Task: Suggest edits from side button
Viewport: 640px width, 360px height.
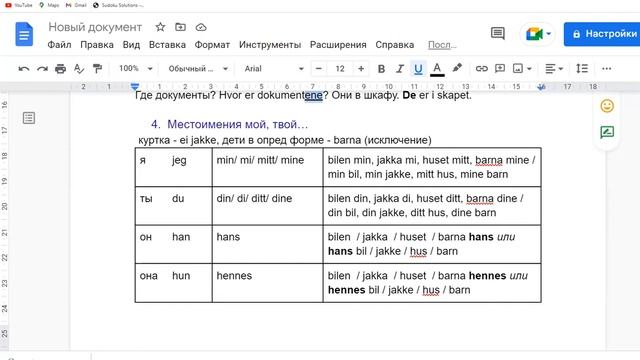Action: (x=607, y=132)
